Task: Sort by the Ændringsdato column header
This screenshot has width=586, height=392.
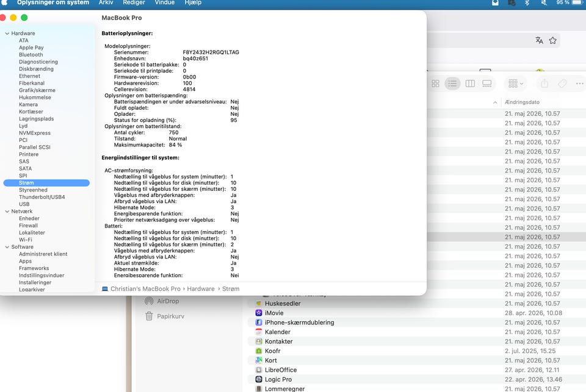Action: pos(522,102)
